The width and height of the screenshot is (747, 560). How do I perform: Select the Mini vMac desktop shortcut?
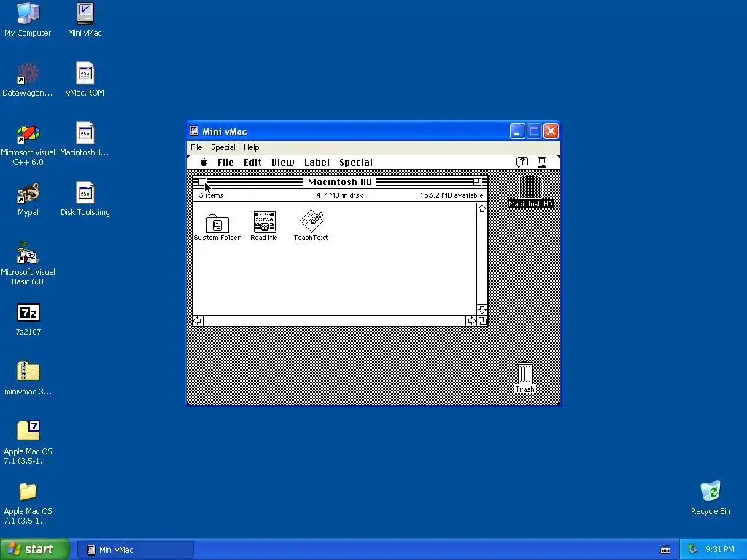pos(85,20)
